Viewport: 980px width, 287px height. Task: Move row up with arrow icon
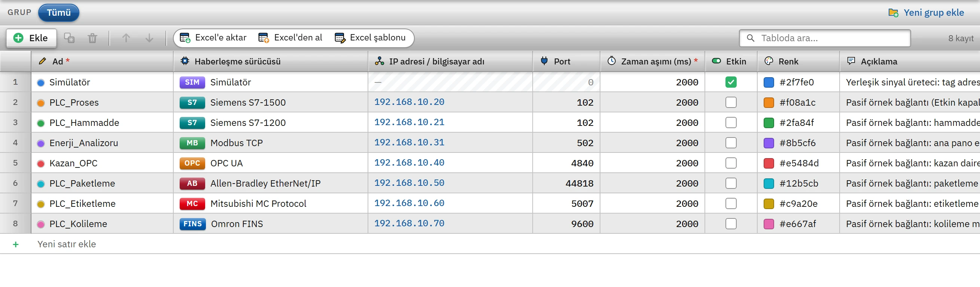coord(126,38)
